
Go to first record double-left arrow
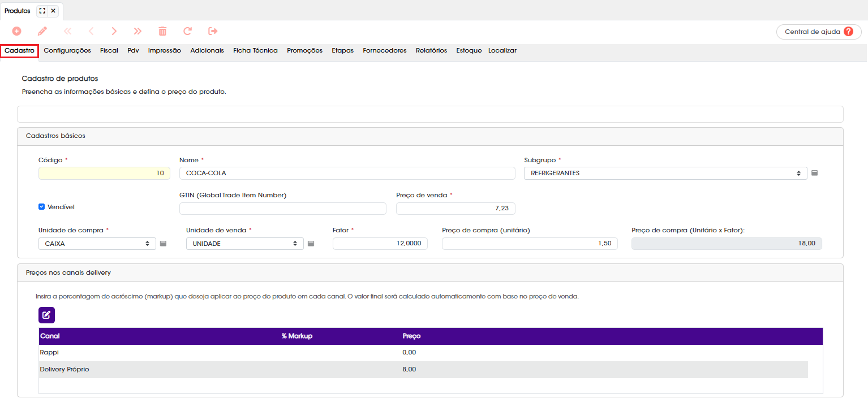coord(68,31)
